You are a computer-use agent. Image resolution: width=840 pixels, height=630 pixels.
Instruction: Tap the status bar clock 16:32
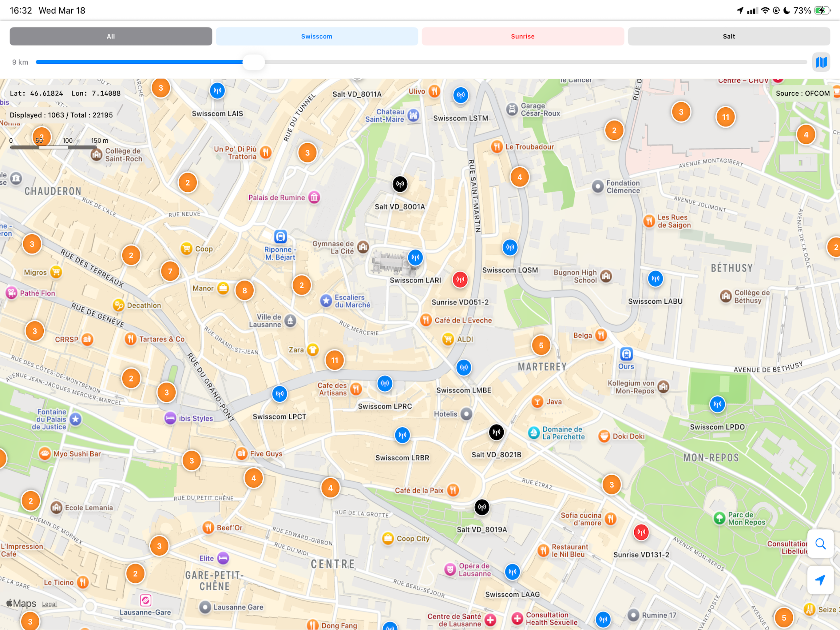click(x=21, y=10)
